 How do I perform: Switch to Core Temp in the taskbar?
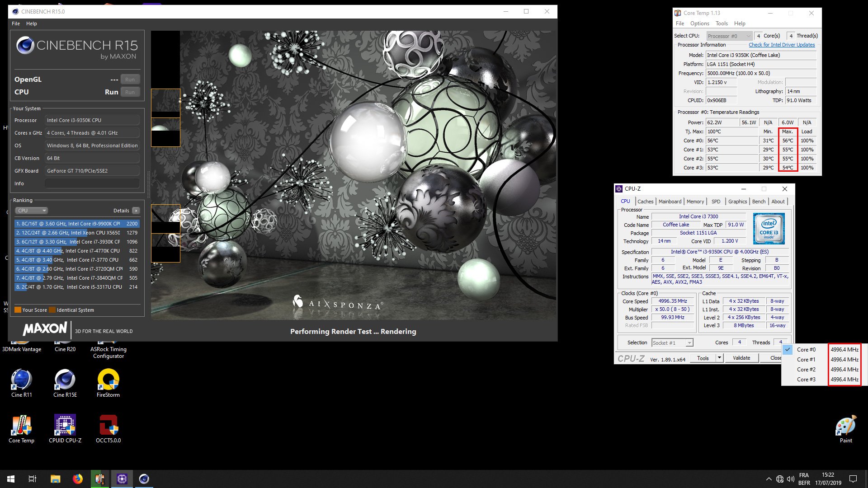coord(99,479)
